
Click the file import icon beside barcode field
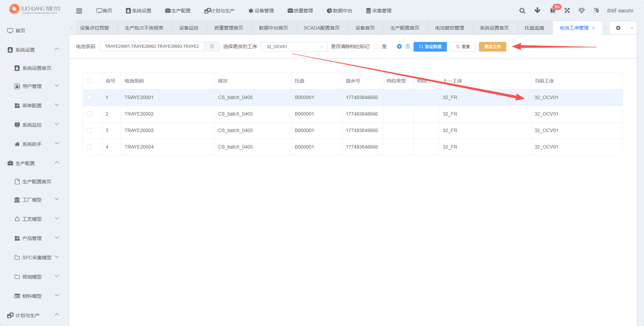(212, 46)
